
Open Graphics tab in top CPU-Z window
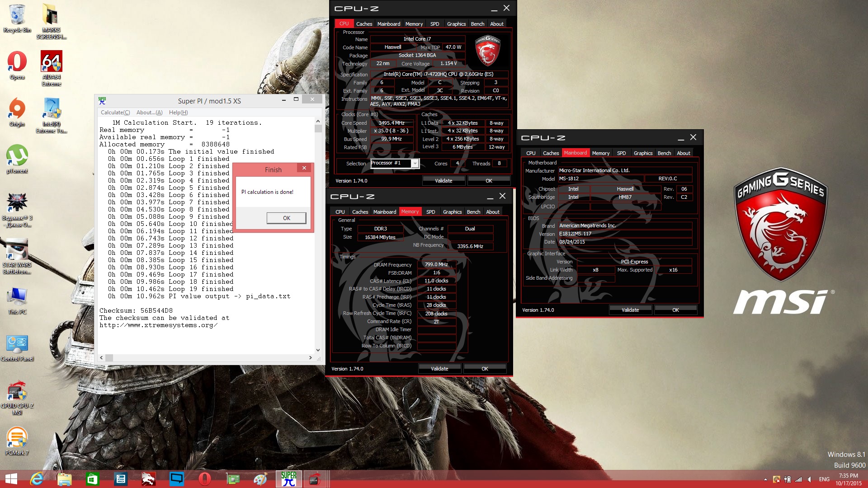(456, 24)
